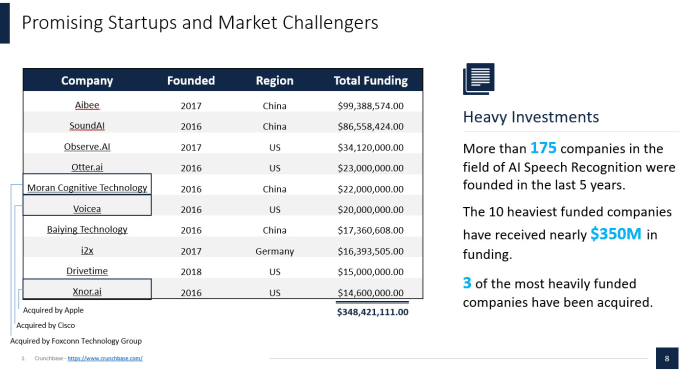680x371 pixels.
Task: Select the Moran Cognitive Technology link
Action: pos(87,188)
